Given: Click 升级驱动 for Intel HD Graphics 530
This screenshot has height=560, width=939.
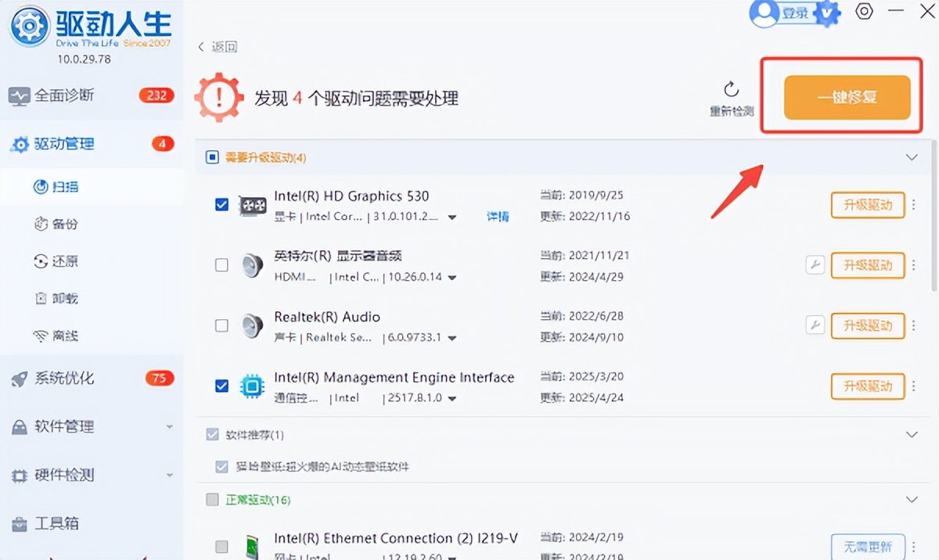Looking at the screenshot, I should [x=867, y=205].
